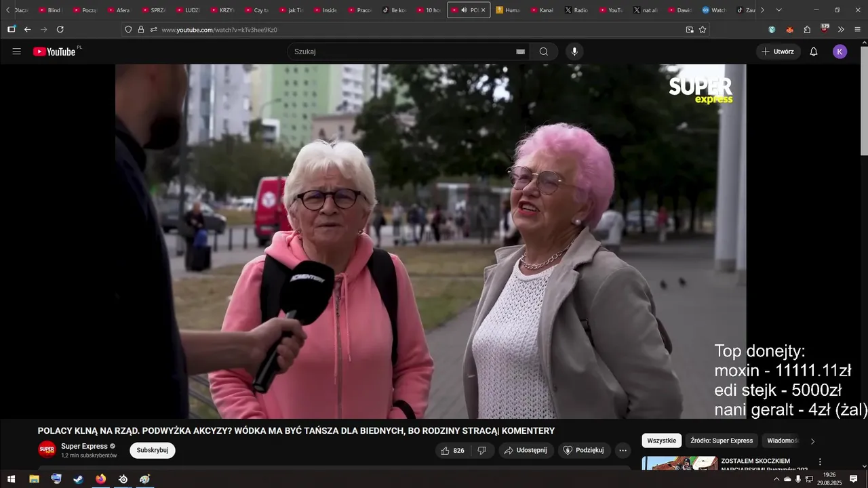
Task: List all tabs dropdown arrow
Action: [778, 10]
